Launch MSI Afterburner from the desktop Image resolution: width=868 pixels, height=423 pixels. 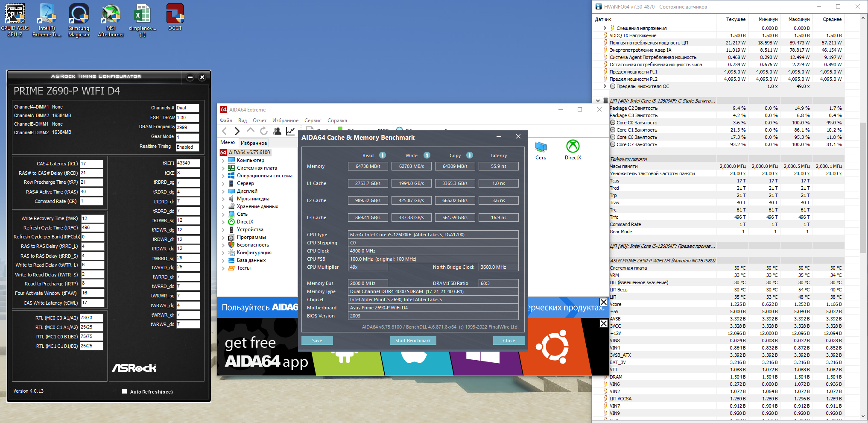coord(111,20)
